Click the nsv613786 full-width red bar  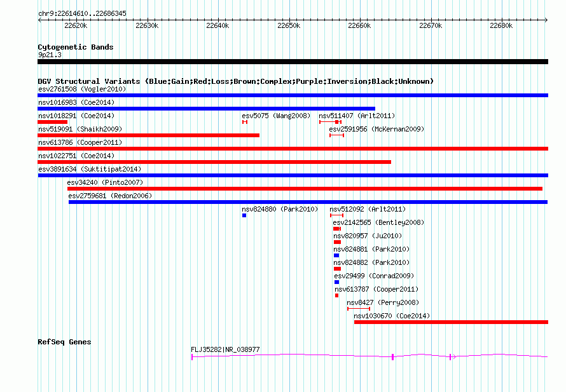point(293,149)
